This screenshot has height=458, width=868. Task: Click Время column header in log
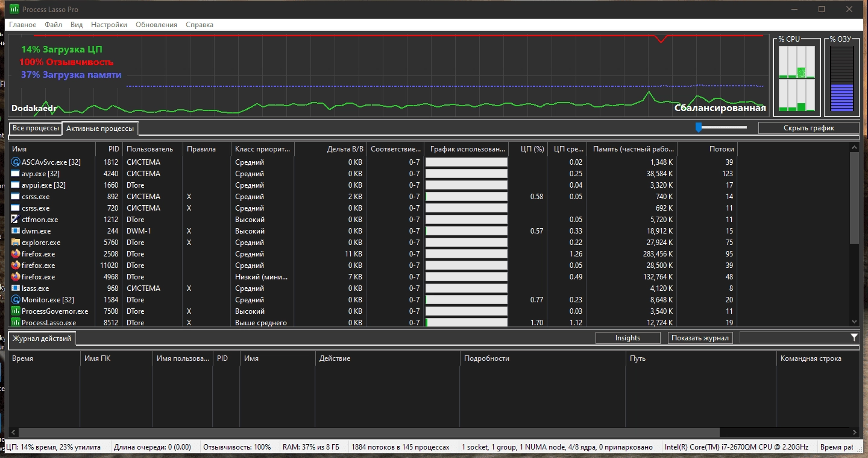point(44,358)
